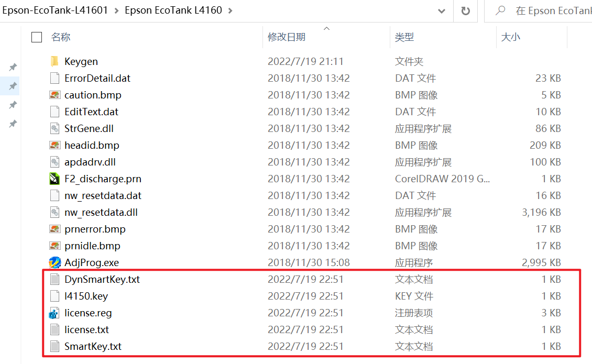This screenshot has height=364, width=592.
Task: Click the AdjProg.exe application icon
Action: [54, 262]
